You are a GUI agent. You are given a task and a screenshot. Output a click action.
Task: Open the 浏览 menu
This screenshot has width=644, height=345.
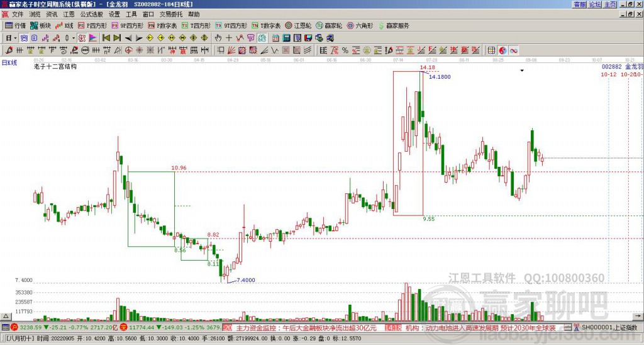pyautogui.click(x=35, y=14)
